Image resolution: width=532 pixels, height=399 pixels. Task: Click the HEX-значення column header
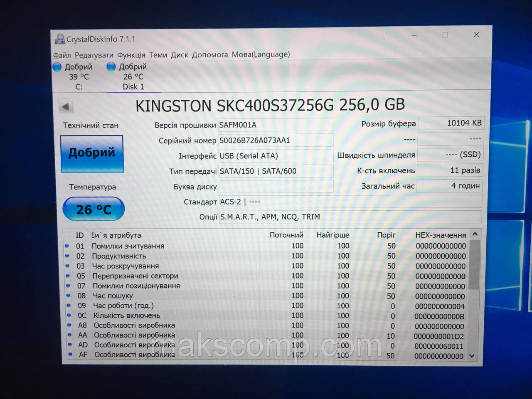coord(441,235)
